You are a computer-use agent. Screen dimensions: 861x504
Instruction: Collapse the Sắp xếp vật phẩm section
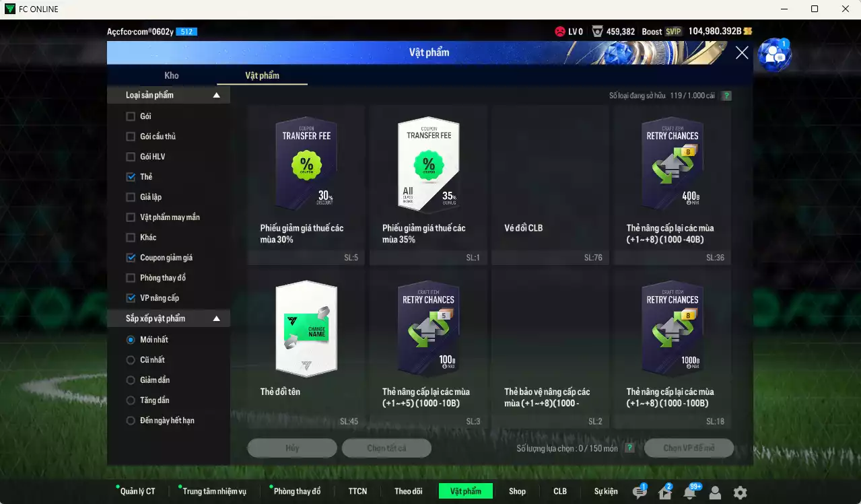click(216, 318)
